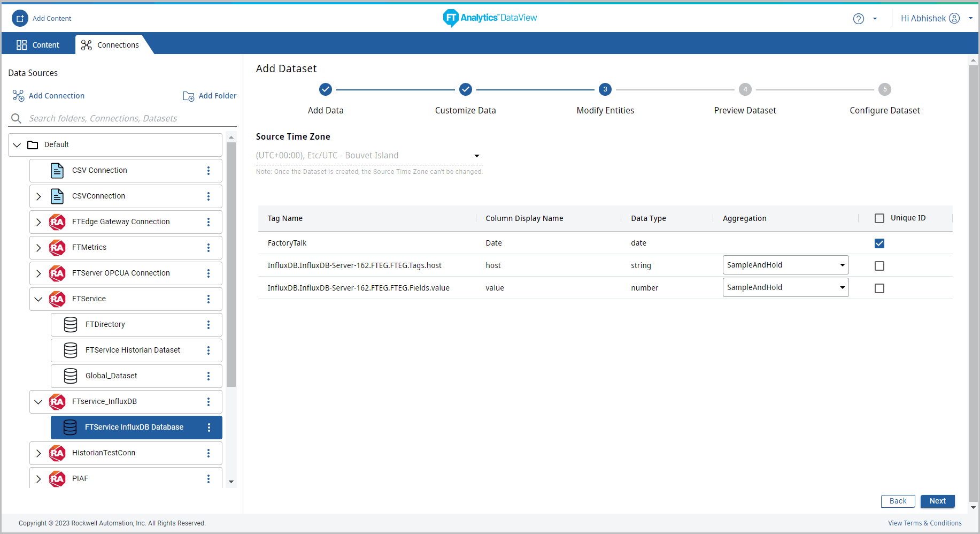This screenshot has width=980, height=534.
Task: Open the Aggregation dropdown for host row
Action: [x=785, y=265]
